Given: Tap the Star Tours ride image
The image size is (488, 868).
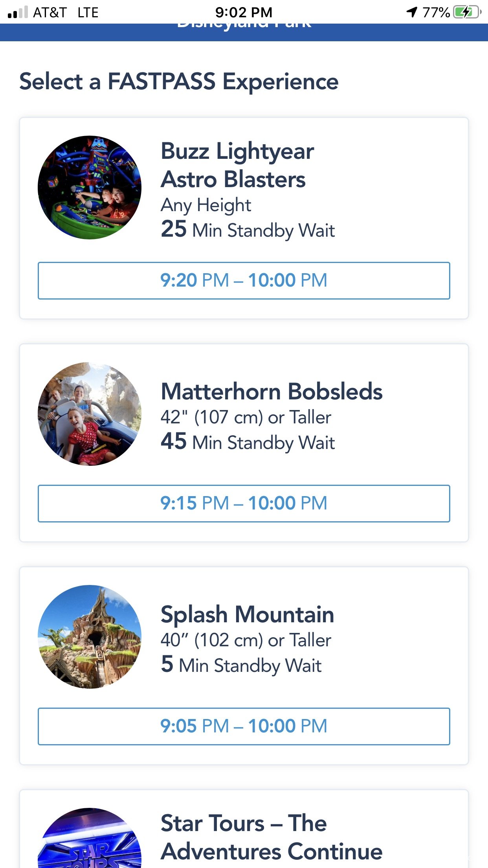Looking at the screenshot, I should coord(90,838).
